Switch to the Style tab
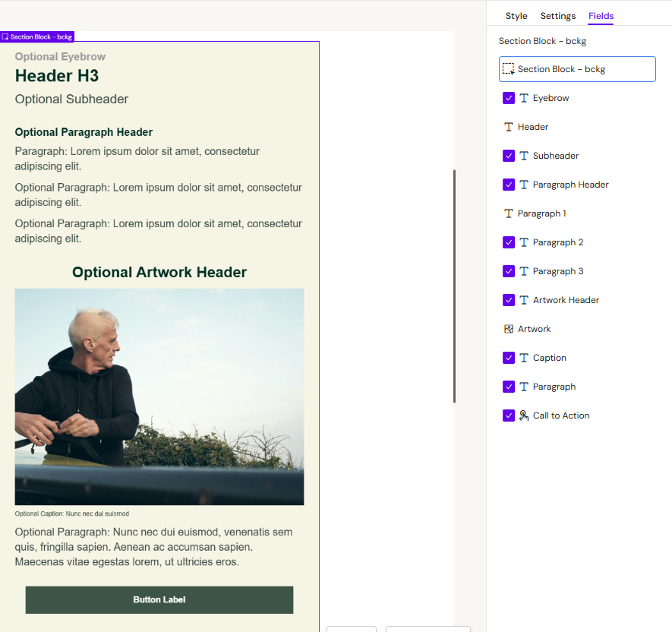The height and width of the screenshot is (632, 672). (516, 16)
